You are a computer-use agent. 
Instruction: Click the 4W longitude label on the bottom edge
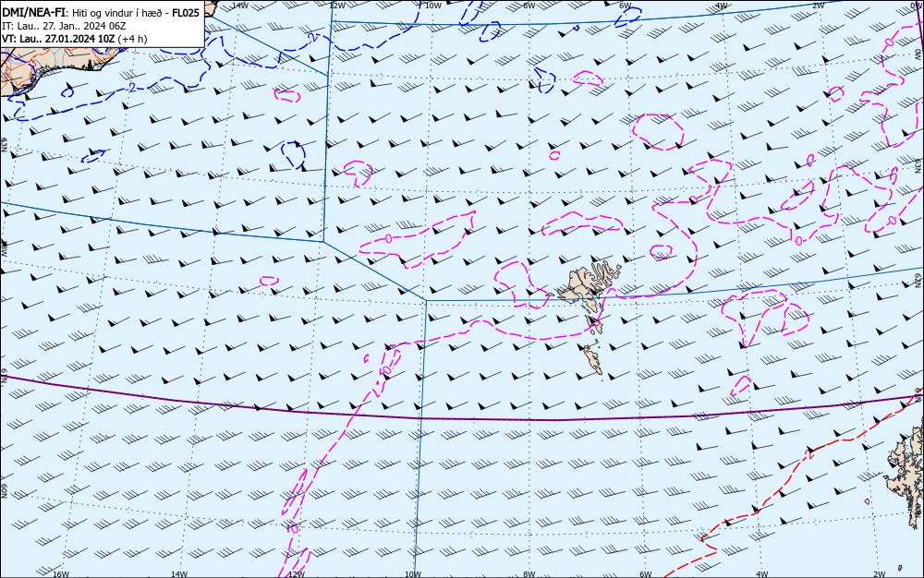[x=762, y=574]
